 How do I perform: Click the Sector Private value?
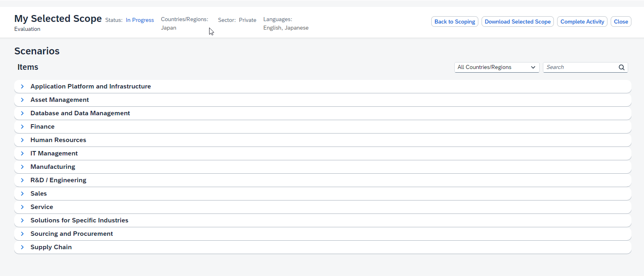247,20
